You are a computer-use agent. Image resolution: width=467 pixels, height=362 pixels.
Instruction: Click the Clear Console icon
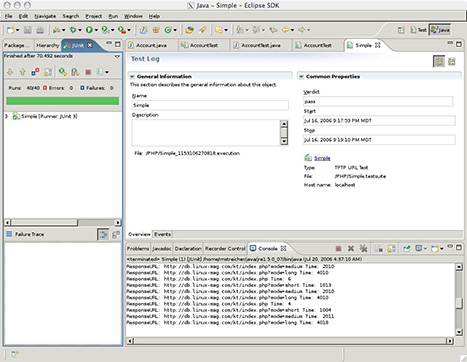pyautogui.click(x=379, y=248)
